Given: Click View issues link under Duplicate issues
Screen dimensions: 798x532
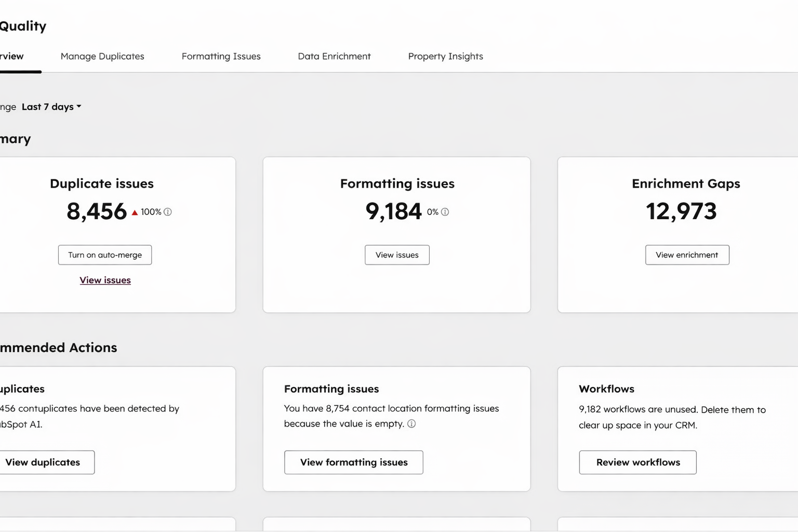Looking at the screenshot, I should pyautogui.click(x=105, y=280).
